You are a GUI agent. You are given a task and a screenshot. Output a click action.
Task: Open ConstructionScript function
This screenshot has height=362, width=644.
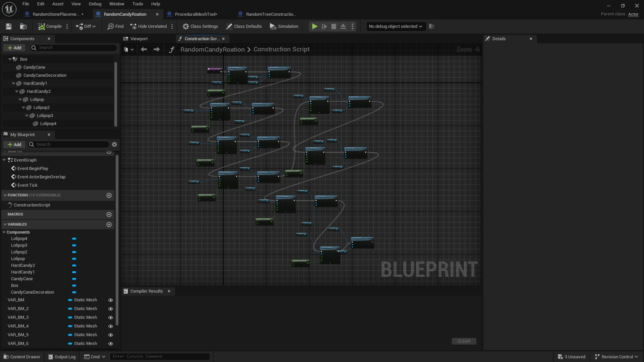[x=32, y=205]
